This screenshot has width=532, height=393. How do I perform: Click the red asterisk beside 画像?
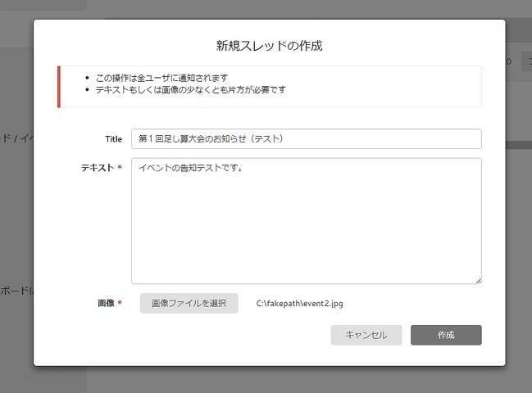coord(120,303)
